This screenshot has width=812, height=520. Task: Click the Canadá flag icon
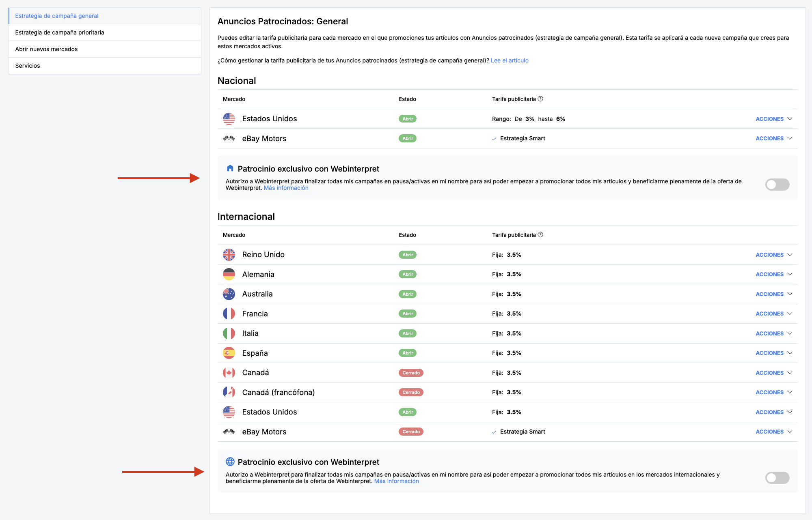coord(229,373)
